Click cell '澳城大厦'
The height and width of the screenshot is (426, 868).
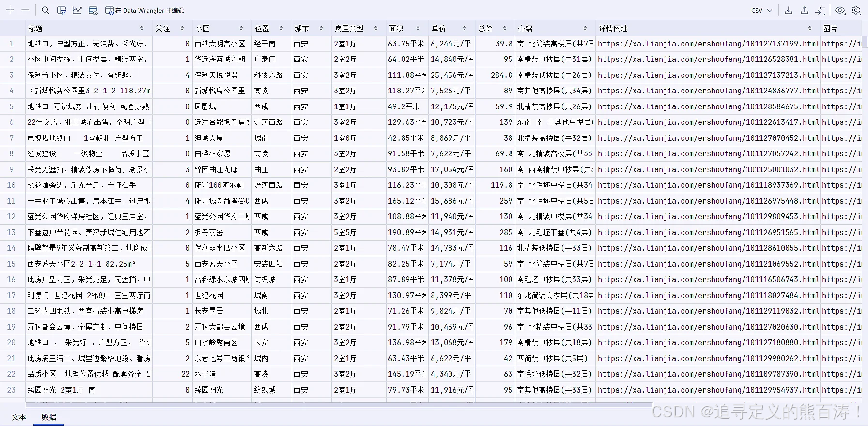tap(209, 138)
